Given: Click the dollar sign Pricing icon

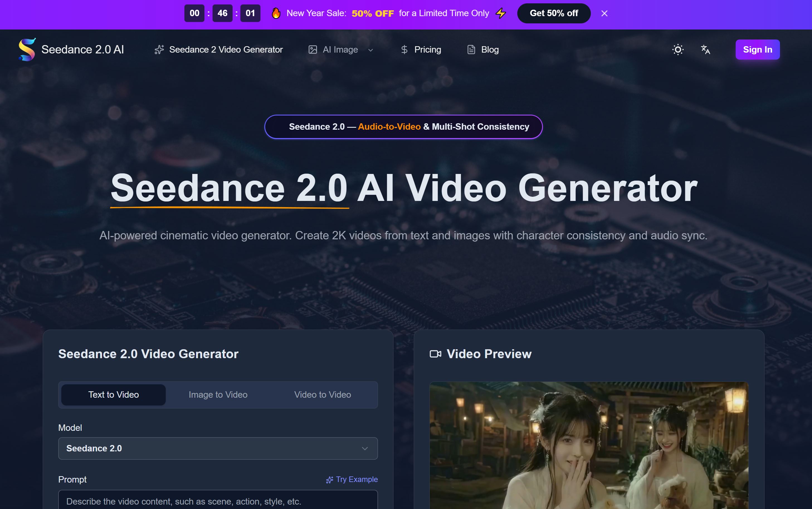Looking at the screenshot, I should pos(404,50).
